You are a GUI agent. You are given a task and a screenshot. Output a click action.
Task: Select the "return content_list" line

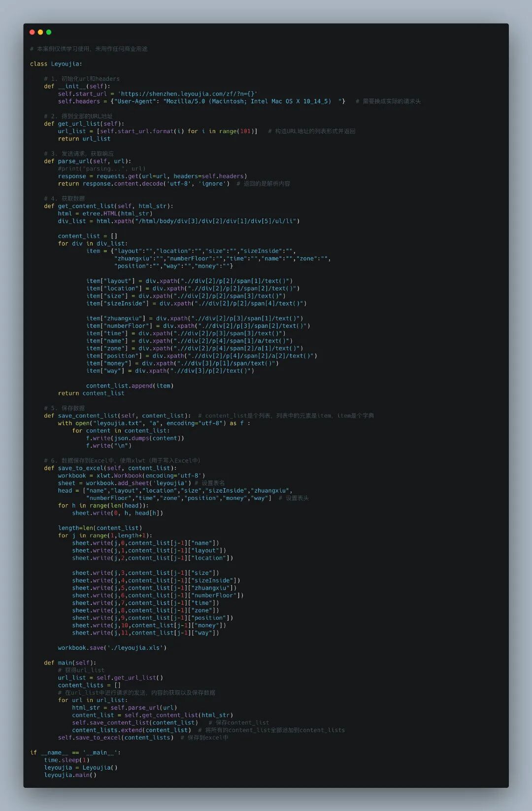(x=91, y=393)
